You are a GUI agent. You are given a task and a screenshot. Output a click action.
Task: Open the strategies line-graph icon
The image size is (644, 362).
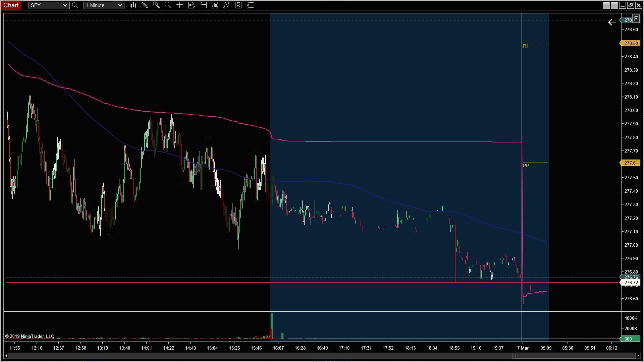(x=227, y=5)
